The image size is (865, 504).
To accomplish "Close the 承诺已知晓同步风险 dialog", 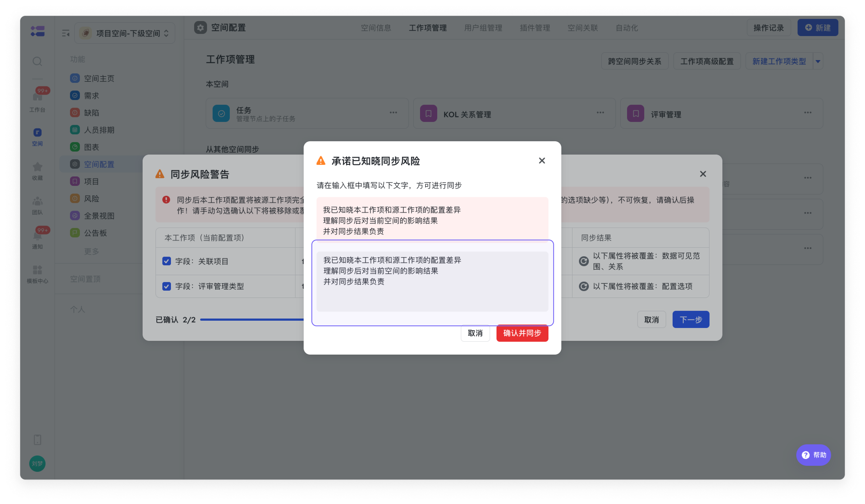I will pos(542,161).
